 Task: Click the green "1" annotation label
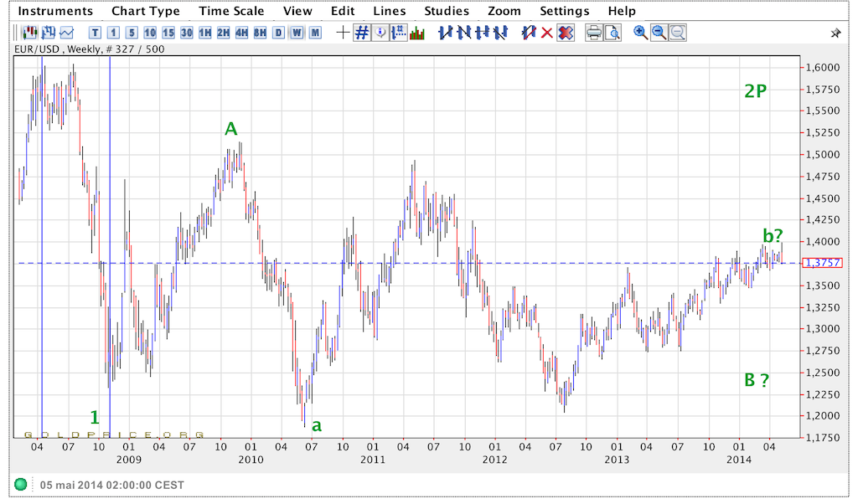tap(95, 417)
